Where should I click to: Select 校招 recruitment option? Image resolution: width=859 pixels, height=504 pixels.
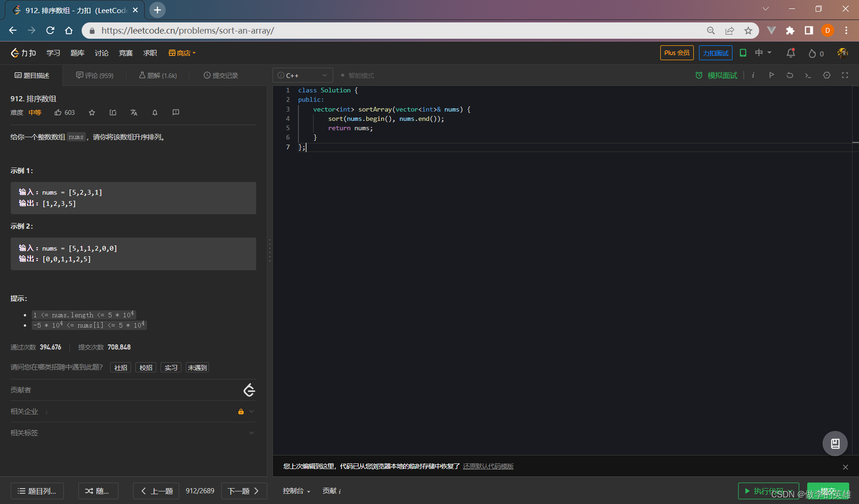[x=146, y=367]
